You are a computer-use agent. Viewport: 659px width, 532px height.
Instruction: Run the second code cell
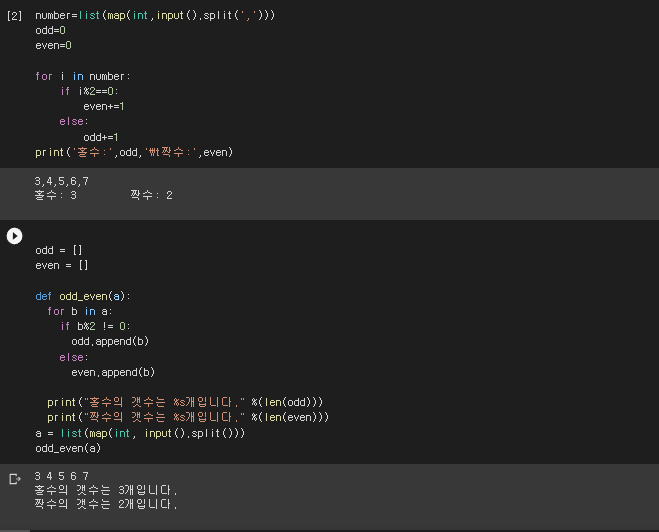[14, 236]
